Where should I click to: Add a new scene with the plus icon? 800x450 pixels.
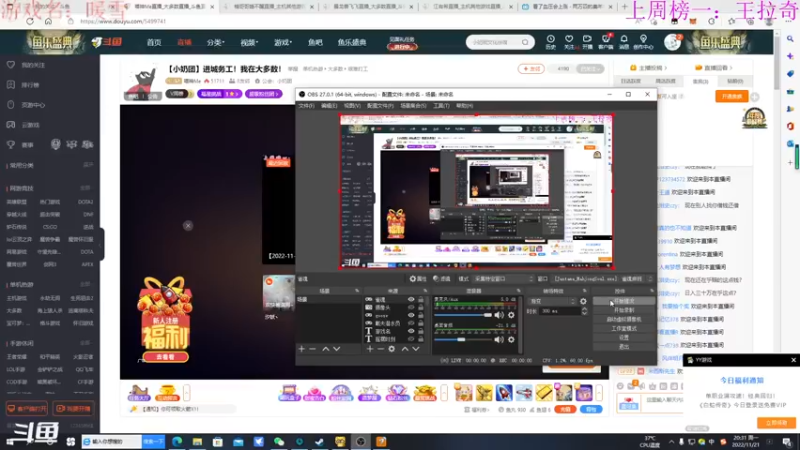click(x=302, y=349)
